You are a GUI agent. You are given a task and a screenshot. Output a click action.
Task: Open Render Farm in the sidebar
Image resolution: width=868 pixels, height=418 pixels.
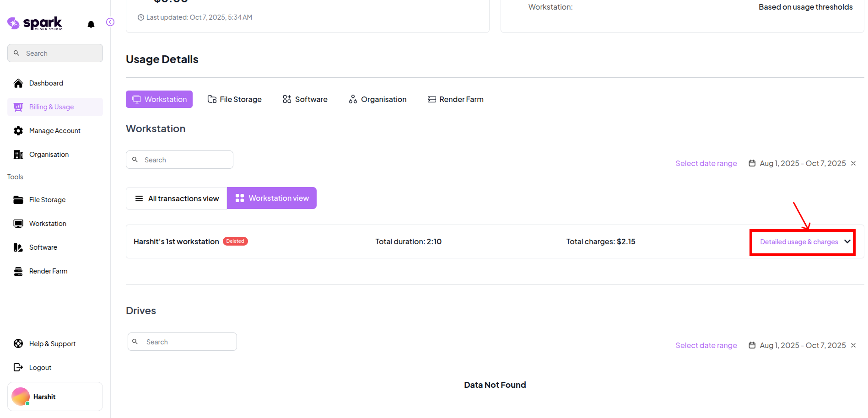click(48, 271)
